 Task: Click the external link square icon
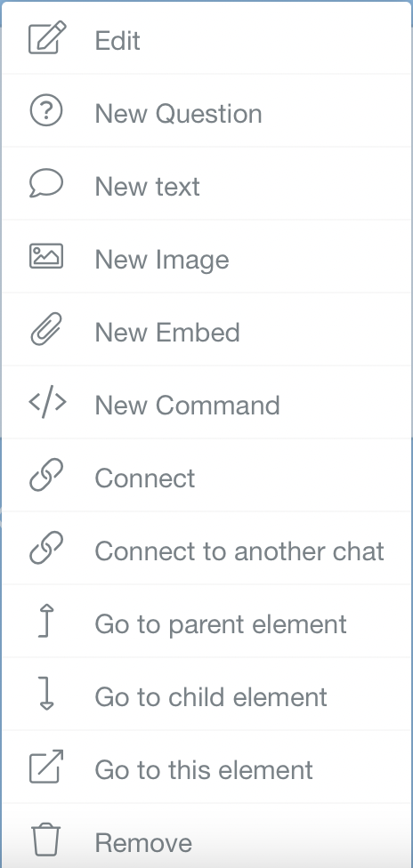[x=46, y=767]
